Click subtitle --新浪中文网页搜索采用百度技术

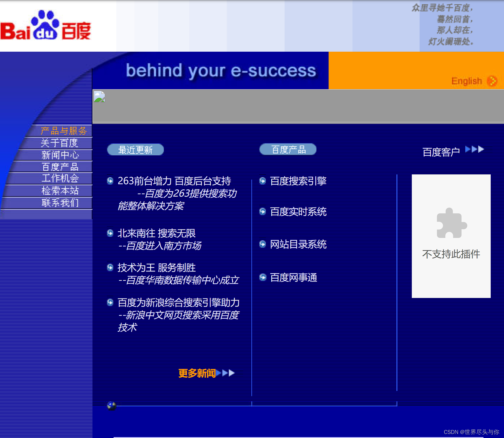[x=179, y=321]
